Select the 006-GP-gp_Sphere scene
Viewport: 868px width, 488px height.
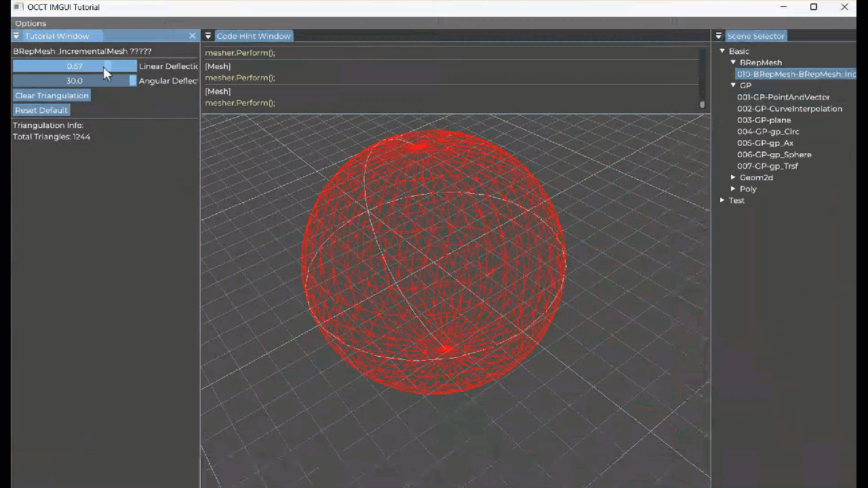coord(774,155)
